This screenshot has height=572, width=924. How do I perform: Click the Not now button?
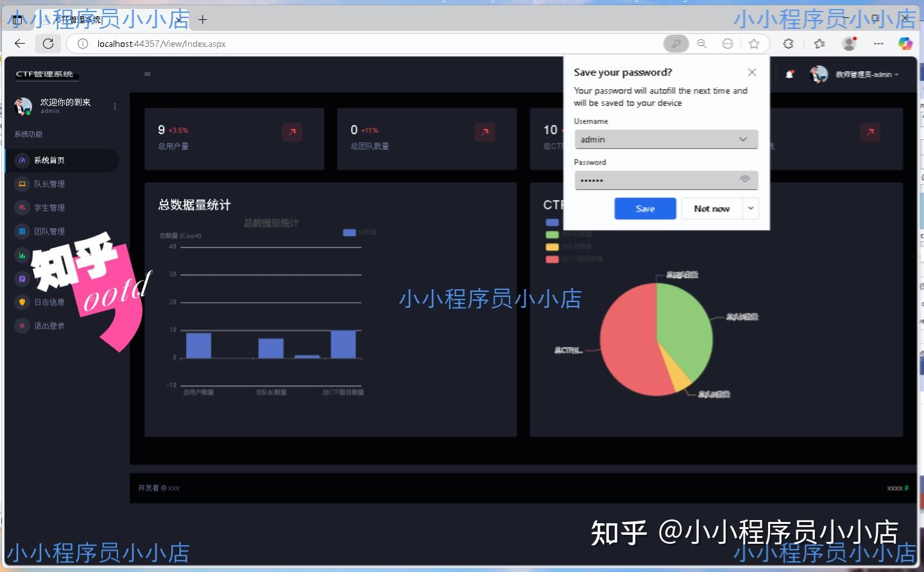tap(712, 208)
